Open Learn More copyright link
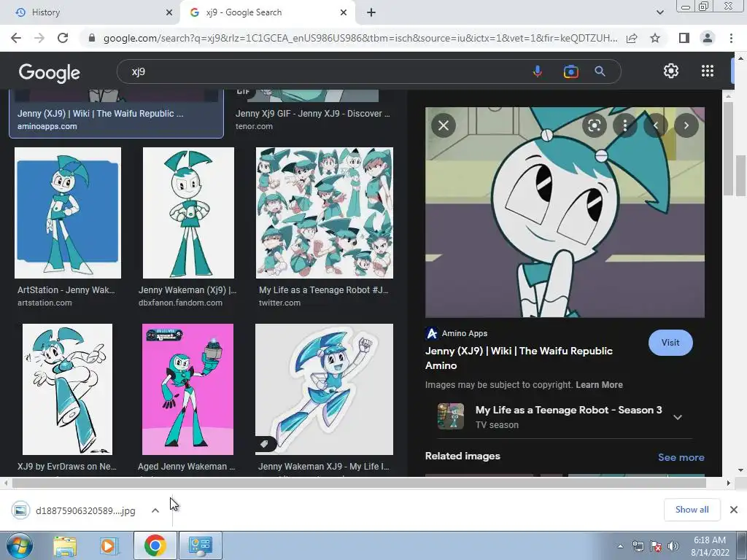 pos(599,385)
